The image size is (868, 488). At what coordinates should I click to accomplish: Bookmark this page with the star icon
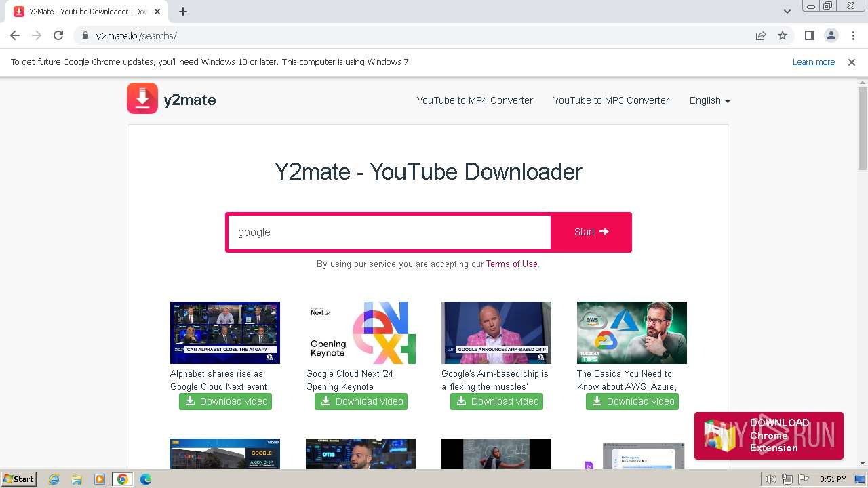click(783, 36)
